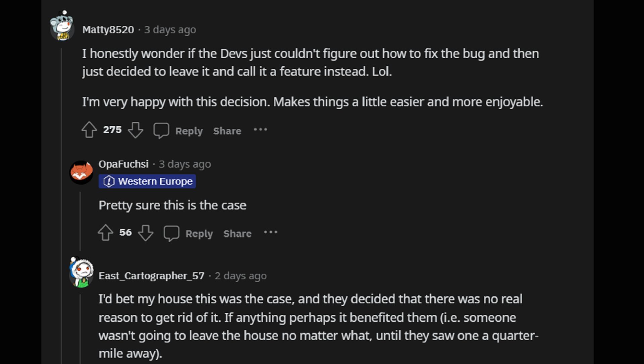
Task: Click East_Cartographer_57's avatar image
Action: [x=81, y=273]
